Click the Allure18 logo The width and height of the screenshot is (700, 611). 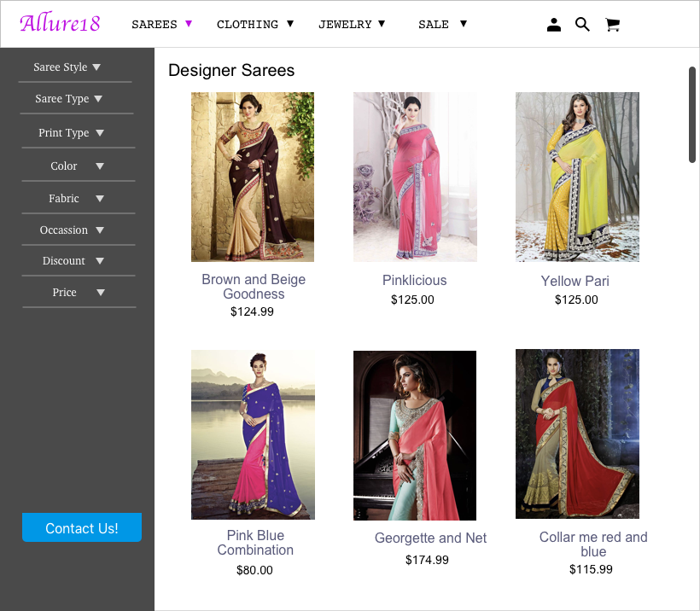pos(59,23)
